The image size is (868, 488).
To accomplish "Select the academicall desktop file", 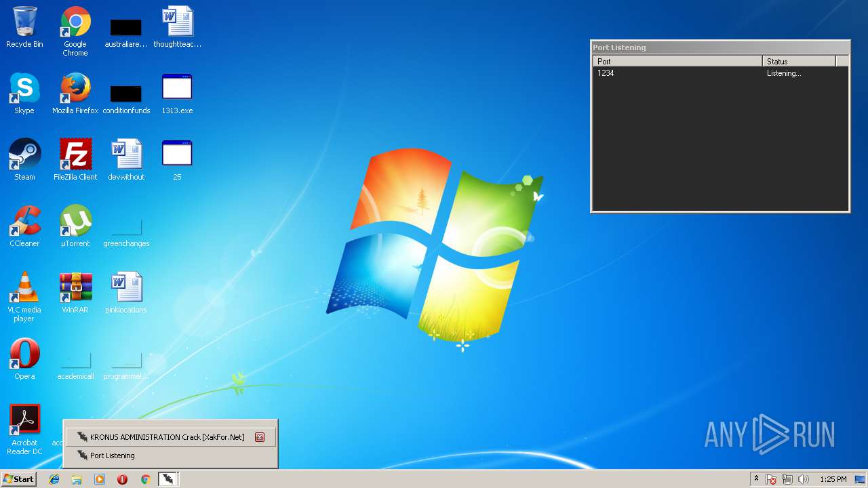I will click(x=75, y=366).
